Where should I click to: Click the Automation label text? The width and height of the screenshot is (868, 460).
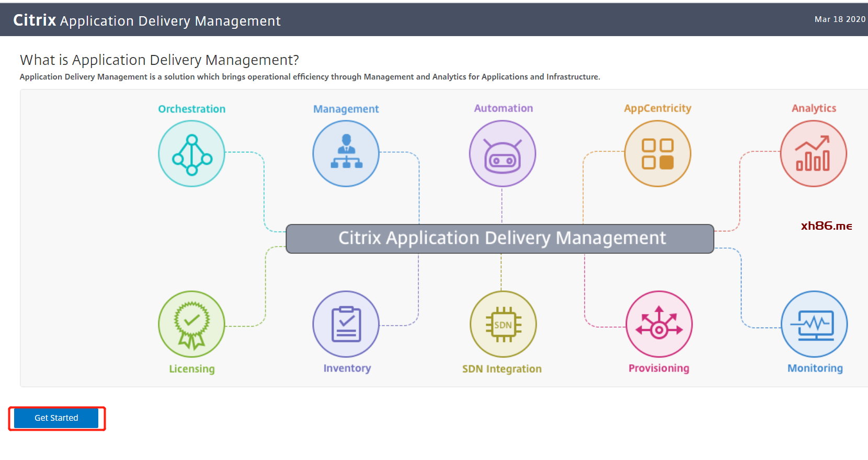(504, 108)
